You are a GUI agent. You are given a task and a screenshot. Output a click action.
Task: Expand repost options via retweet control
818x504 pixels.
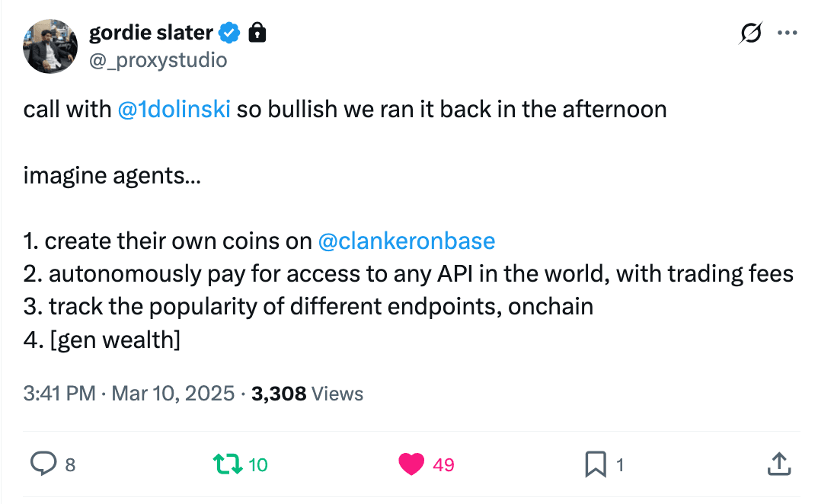tap(226, 464)
